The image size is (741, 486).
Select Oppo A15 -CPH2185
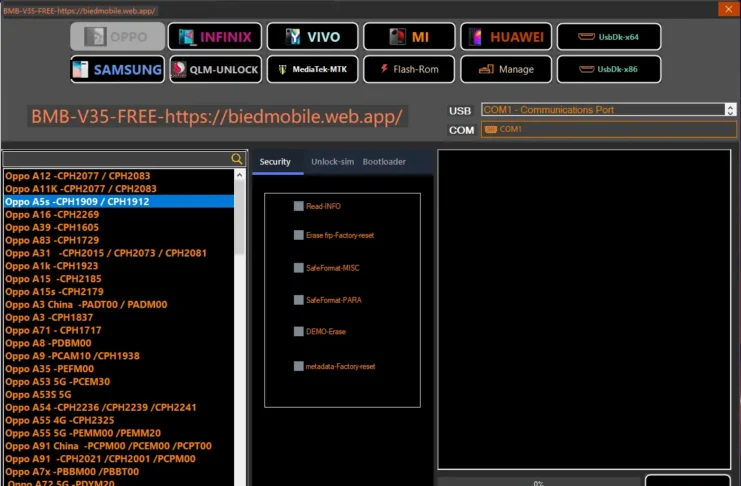(x=119, y=279)
